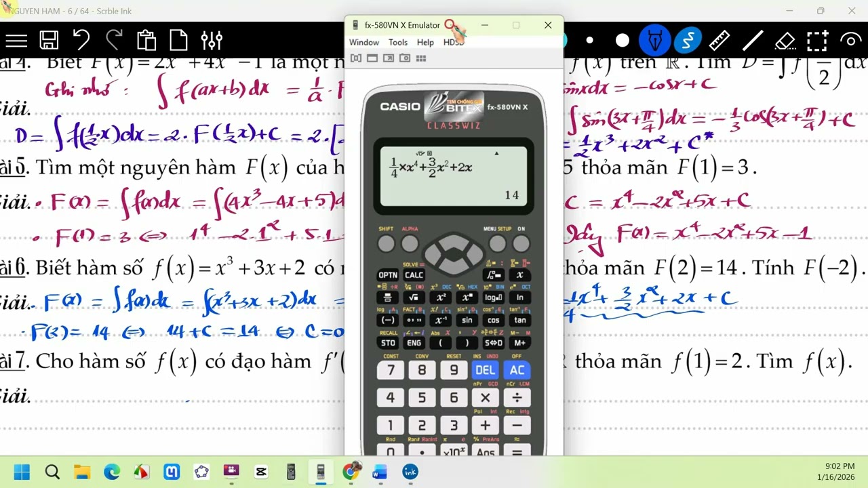Click the calculator OPTN key
The width and height of the screenshot is (868, 488).
point(388,275)
